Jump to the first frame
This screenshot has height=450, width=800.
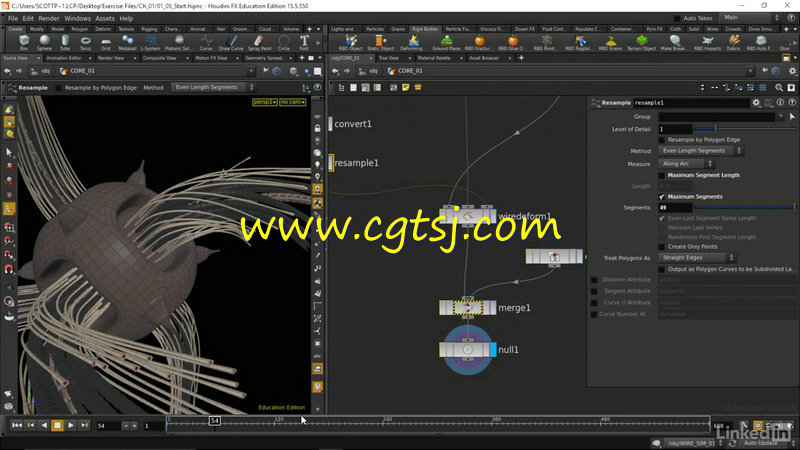tap(17, 425)
